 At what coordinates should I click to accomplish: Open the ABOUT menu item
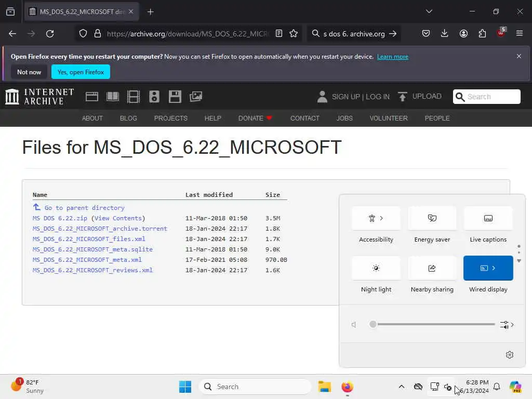tap(92, 118)
